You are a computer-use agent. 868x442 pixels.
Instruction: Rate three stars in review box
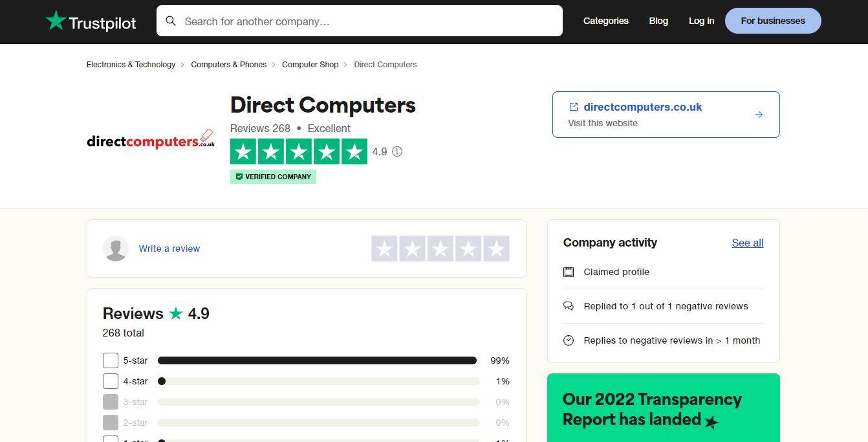pyautogui.click(x=440, y=249)
